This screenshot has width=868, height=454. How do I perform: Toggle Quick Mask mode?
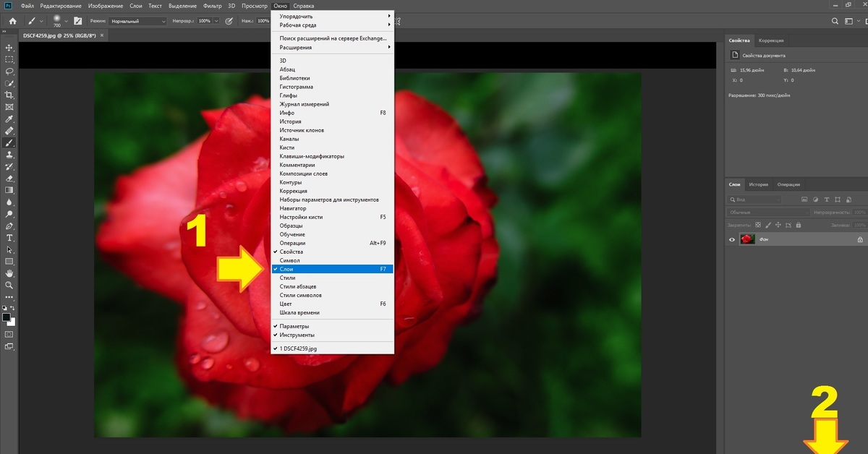[x=9, y=335]
